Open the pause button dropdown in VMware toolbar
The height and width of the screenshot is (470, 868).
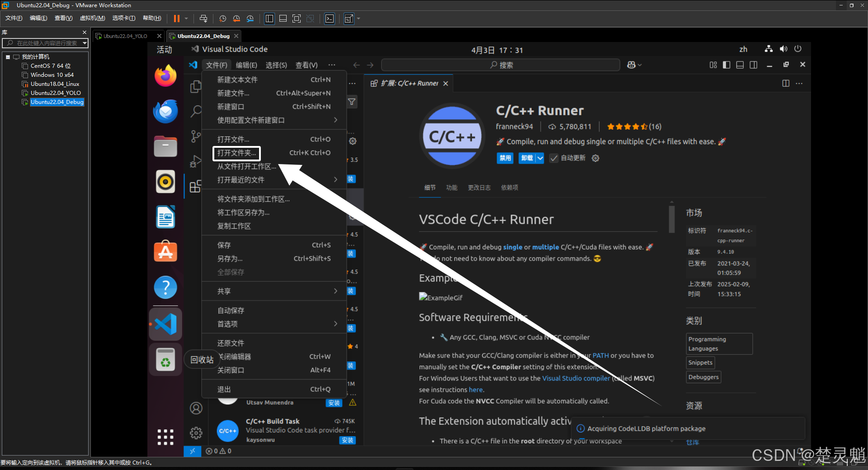tap(186, 19)
